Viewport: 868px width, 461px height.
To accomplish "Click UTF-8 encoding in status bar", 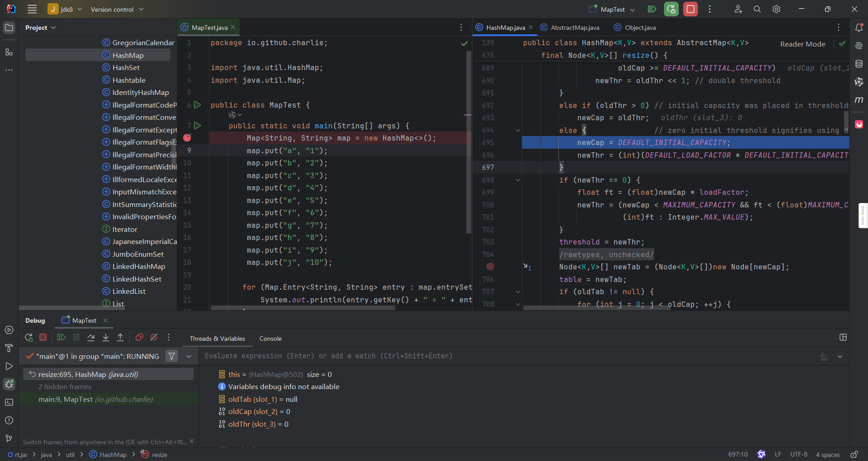I will point(798,454).
